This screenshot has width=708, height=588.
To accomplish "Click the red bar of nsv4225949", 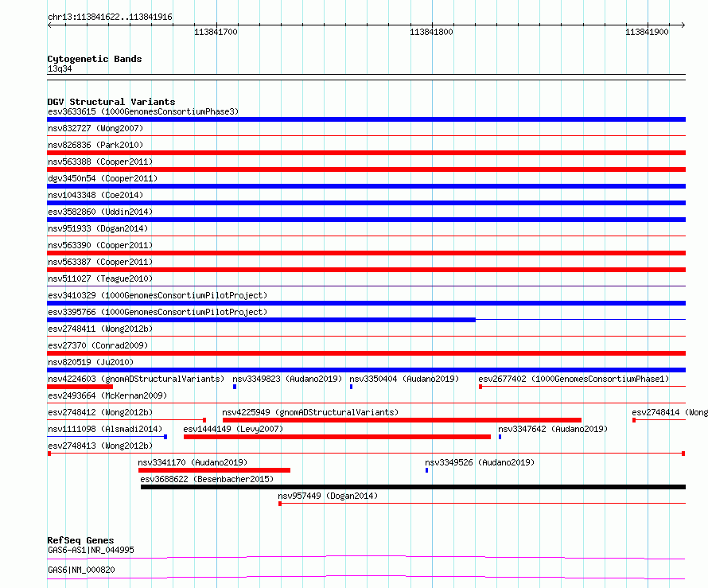I will (402, 420).
